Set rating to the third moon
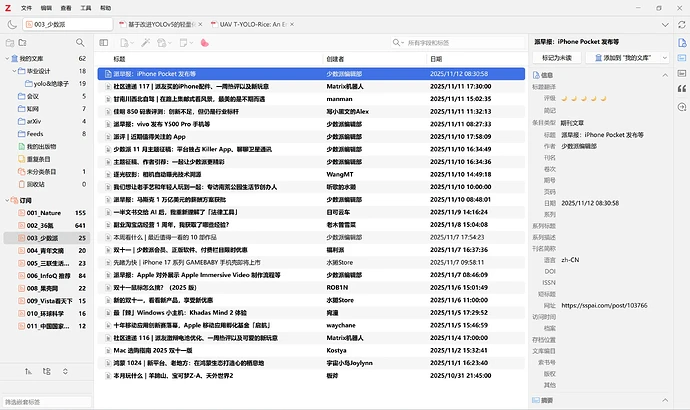The image size is (690, 410). click(584, 99)
